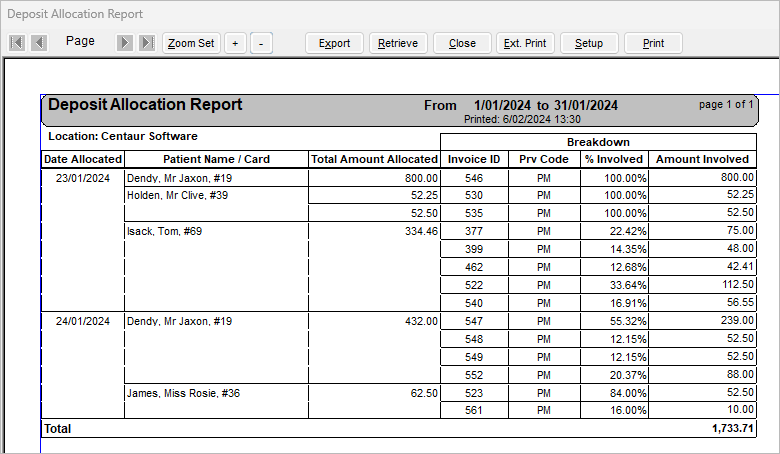The height and width of the screenshot is (454, 780).
Task: Close the report viewer
Action: click(462, 43)
